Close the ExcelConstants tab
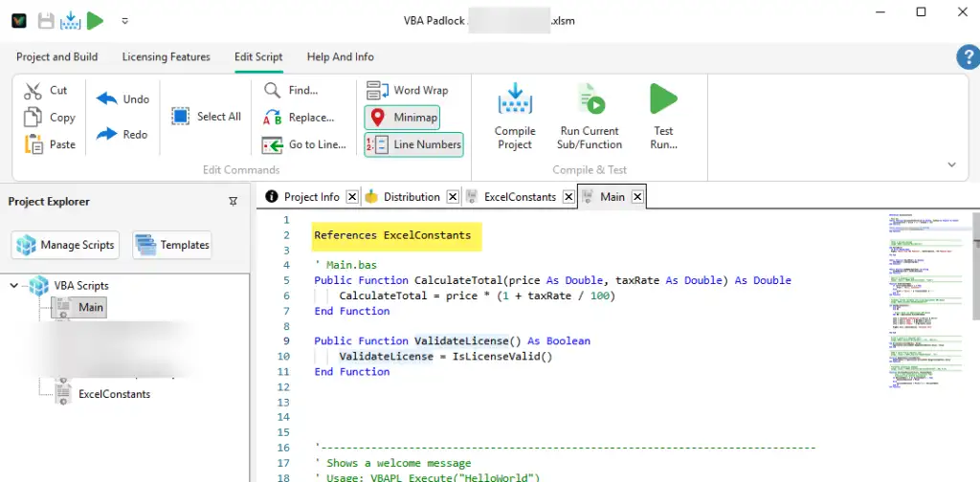This screenshot has height=482, width=980. [568, 197]
